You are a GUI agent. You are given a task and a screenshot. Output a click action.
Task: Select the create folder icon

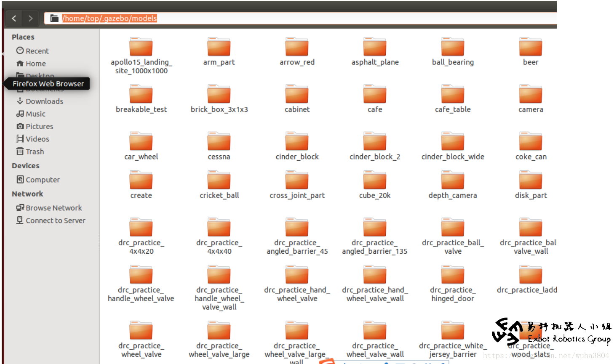click(x=141, y=180)
